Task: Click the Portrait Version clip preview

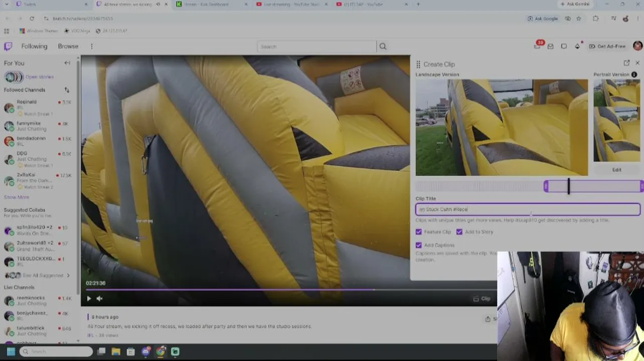Action: 616,120
